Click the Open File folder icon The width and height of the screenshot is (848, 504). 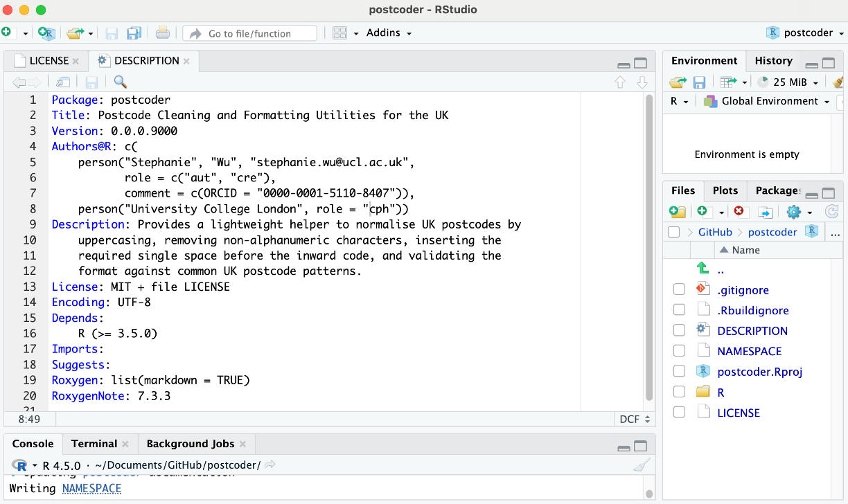tap(74, 33)
